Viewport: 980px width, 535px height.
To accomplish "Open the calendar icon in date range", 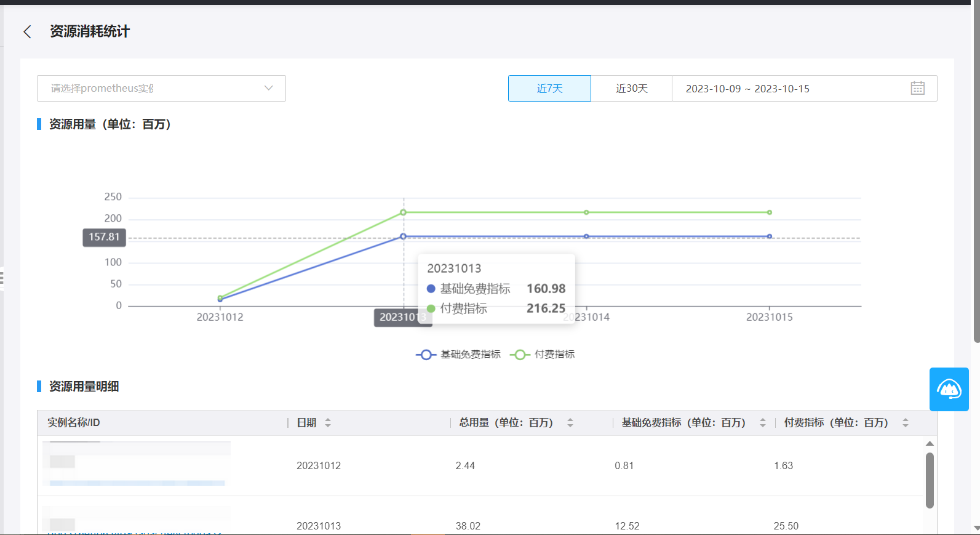I will coord(917,89).
